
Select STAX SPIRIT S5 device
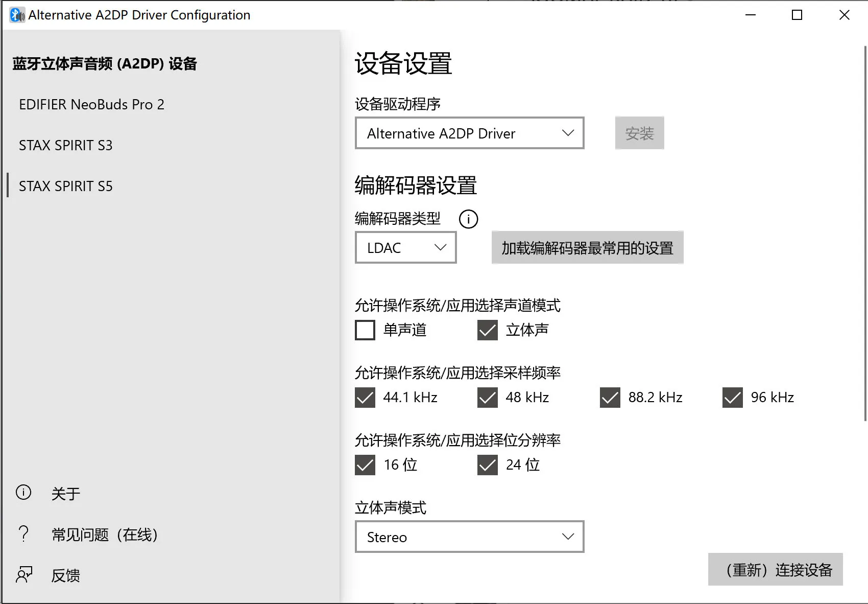(x=171, y=186)
